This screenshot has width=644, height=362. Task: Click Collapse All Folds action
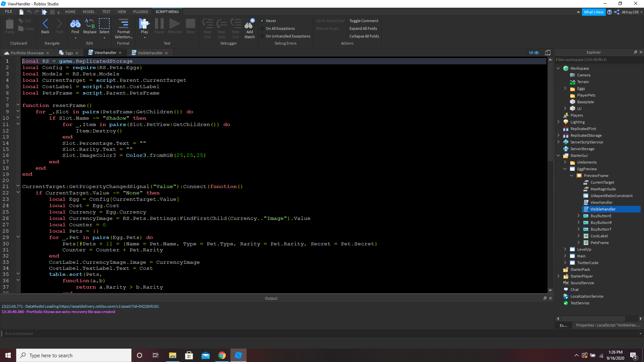click(x=364, y=36)
